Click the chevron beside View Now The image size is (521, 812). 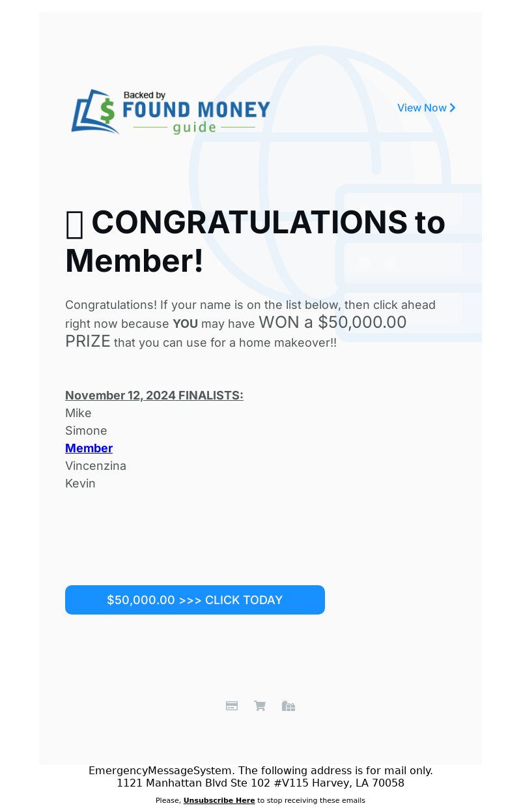point(453,108)
